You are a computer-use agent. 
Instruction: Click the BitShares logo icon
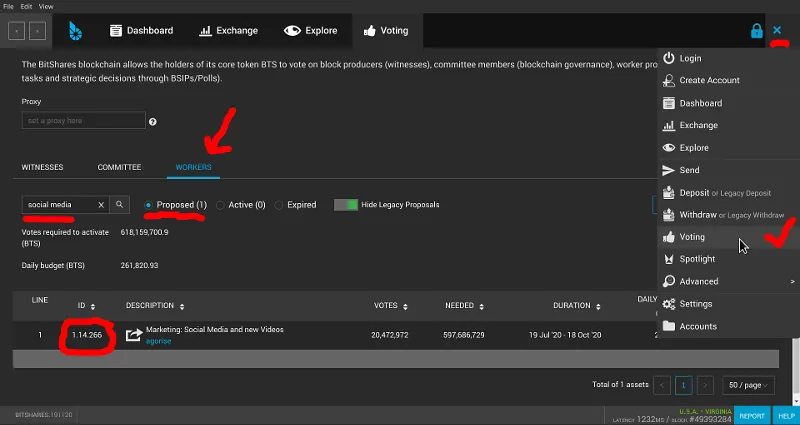tap(76, 31)
